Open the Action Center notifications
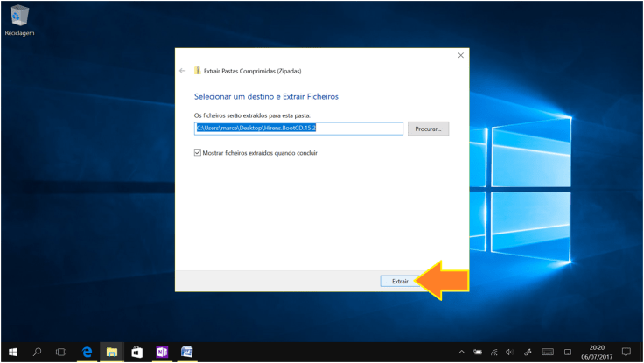The image size is (644, 363). tap(626, 352)
